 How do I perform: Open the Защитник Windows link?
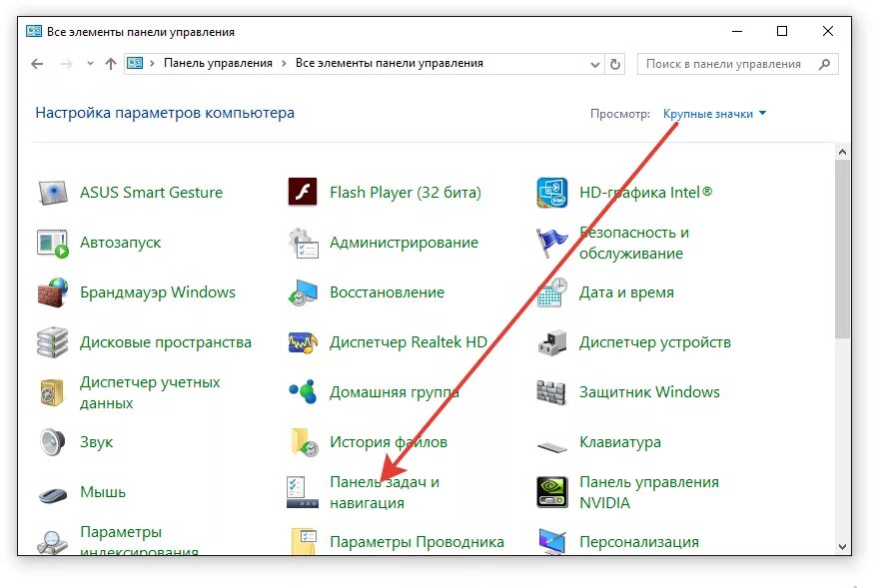(x=649, y=392)
